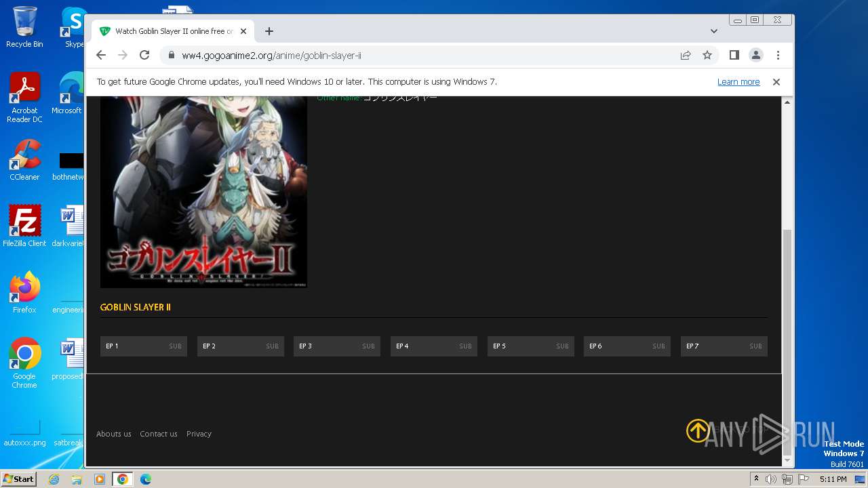Click the scrollbar up arrow
Image resolution: width=868 pixels, height=488 pixels.
[787, 102]
